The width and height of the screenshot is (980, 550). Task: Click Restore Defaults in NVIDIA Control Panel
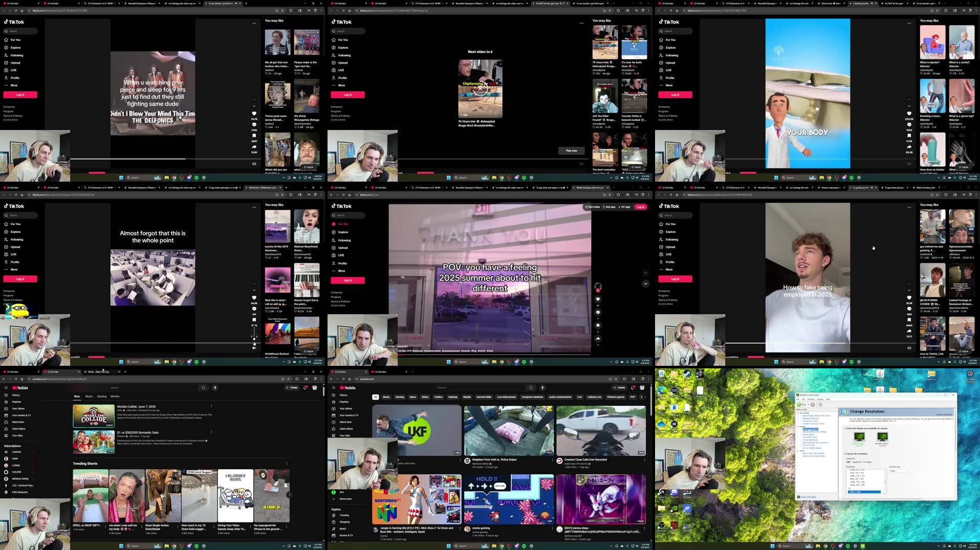tap(944, 414)
